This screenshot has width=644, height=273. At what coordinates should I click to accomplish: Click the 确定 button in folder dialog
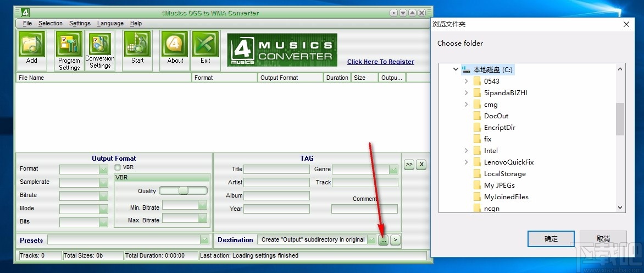coord(551,239)
